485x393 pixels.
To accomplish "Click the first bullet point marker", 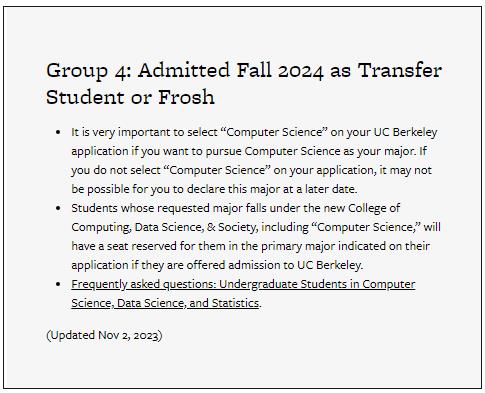I will tap(59, 132).
